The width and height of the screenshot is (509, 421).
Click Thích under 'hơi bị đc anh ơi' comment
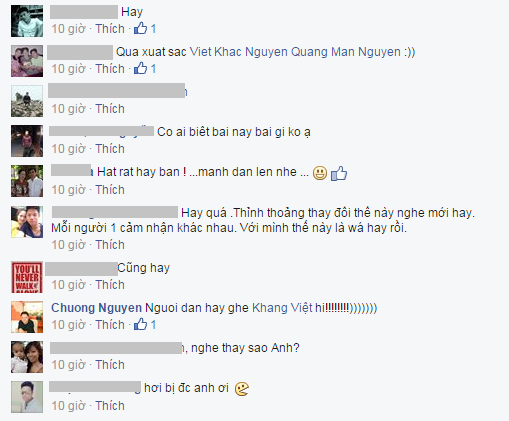point(110,406)
